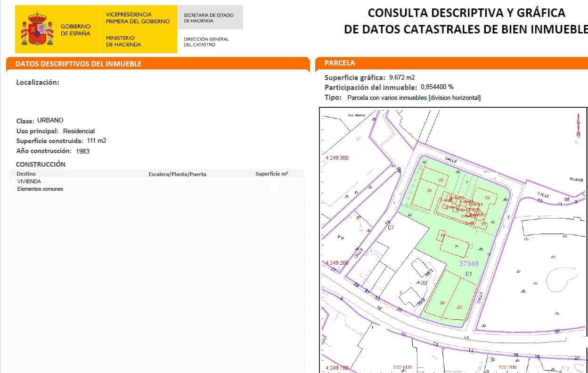
Task: Click the Destino column header
Action: [x=26, y=173]
